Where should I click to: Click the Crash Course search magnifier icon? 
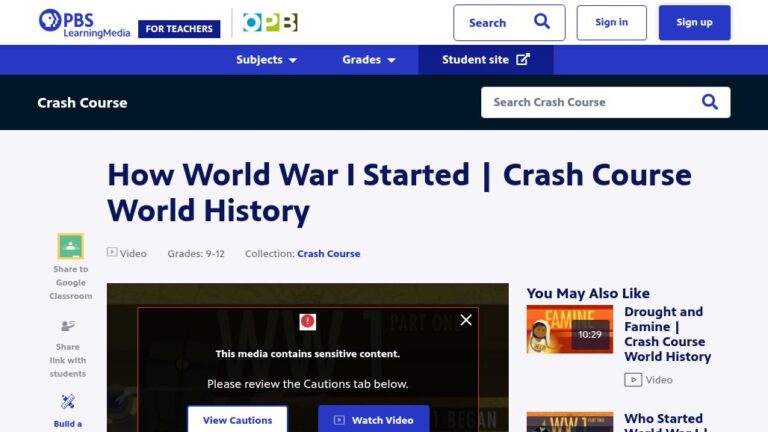[x=710, y=102]
